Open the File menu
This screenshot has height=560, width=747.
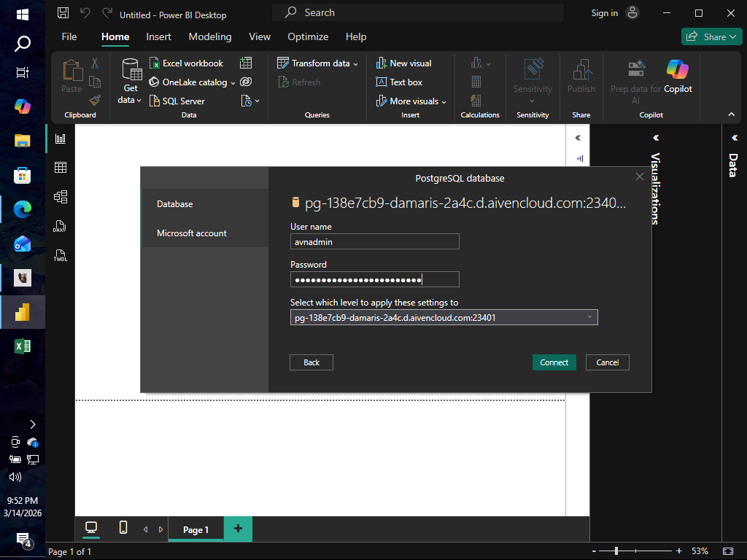69,36
